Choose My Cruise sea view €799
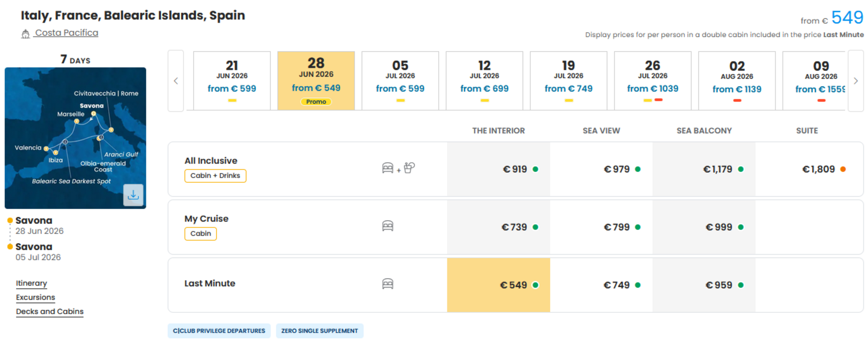868x343 pixels. click(x=602, y=227)
